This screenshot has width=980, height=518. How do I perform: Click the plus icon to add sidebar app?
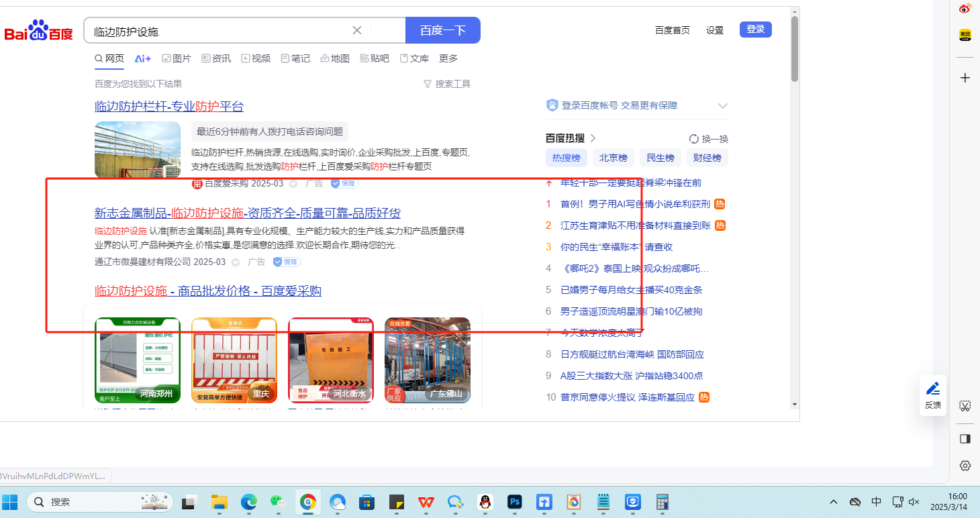[965, 78]
